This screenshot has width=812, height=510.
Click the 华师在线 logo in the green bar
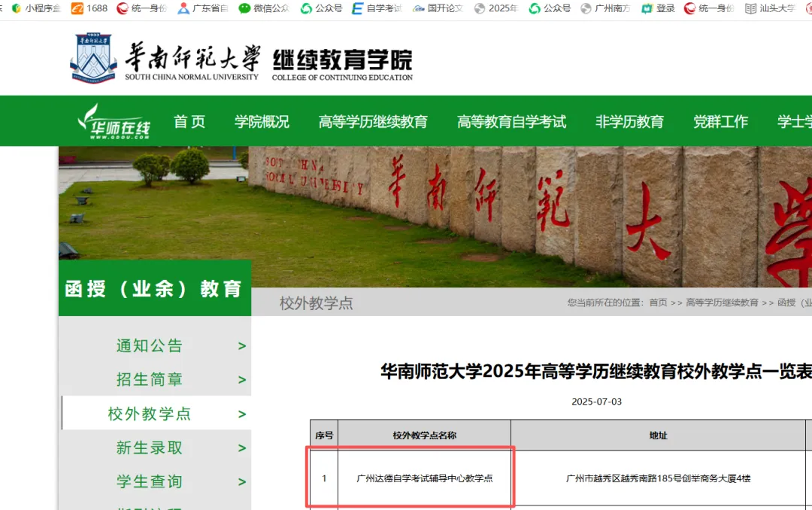pos(114,122)
